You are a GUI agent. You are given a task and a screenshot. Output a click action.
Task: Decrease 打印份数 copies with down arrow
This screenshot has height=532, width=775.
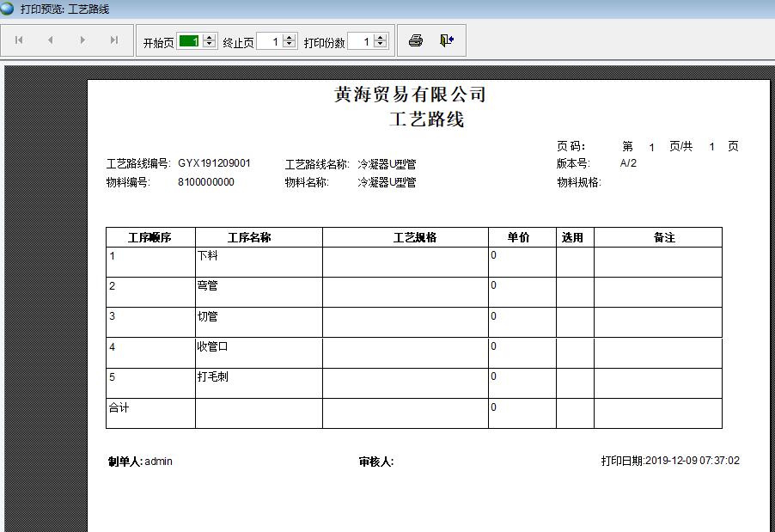381,45
